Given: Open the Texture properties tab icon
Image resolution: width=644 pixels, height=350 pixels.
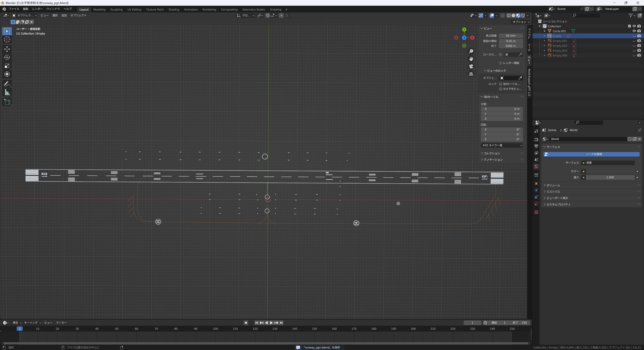Looking at the screenshot, I should 536,212.
